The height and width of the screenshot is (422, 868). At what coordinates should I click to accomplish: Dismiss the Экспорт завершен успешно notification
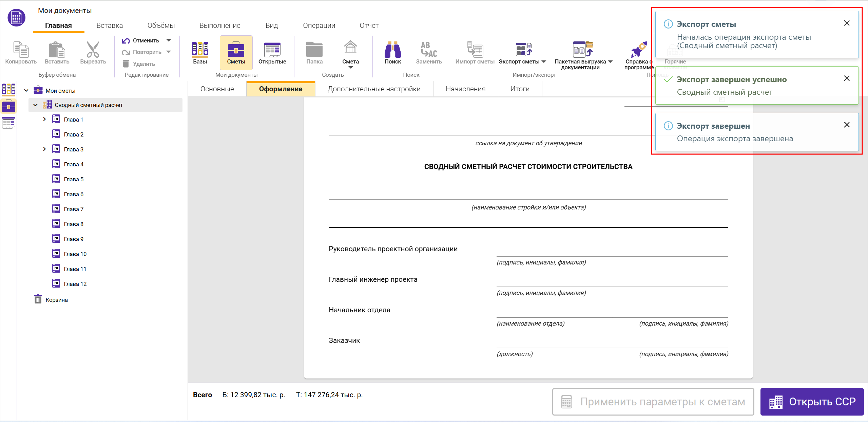[847, 78]
